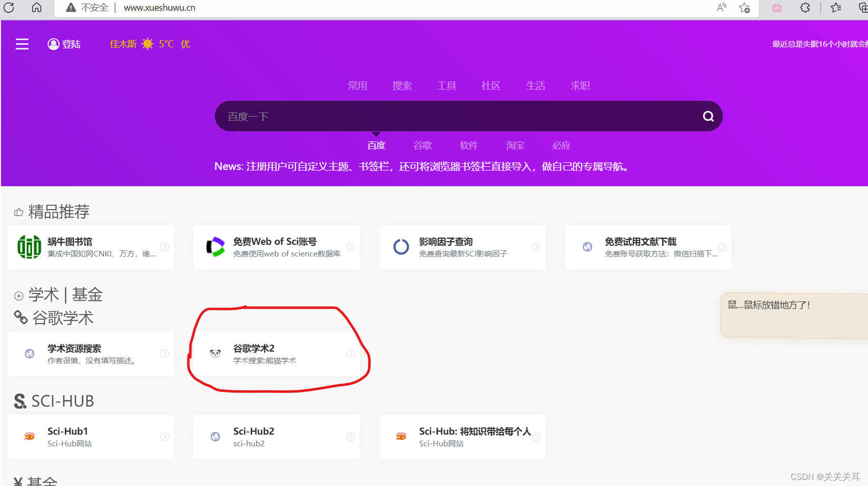The height and width of the screenshot is (486, 868).
Task: Switch to the 社区 tab
Action: click(x=491, y=86)
